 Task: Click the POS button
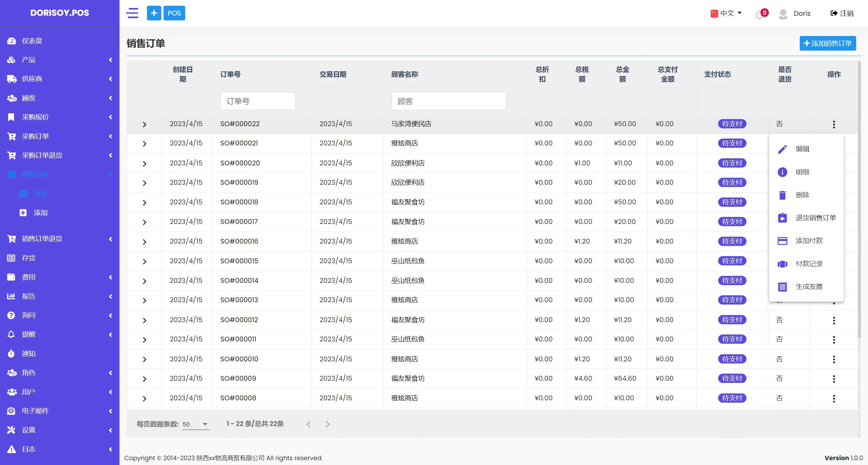point(174,13)
